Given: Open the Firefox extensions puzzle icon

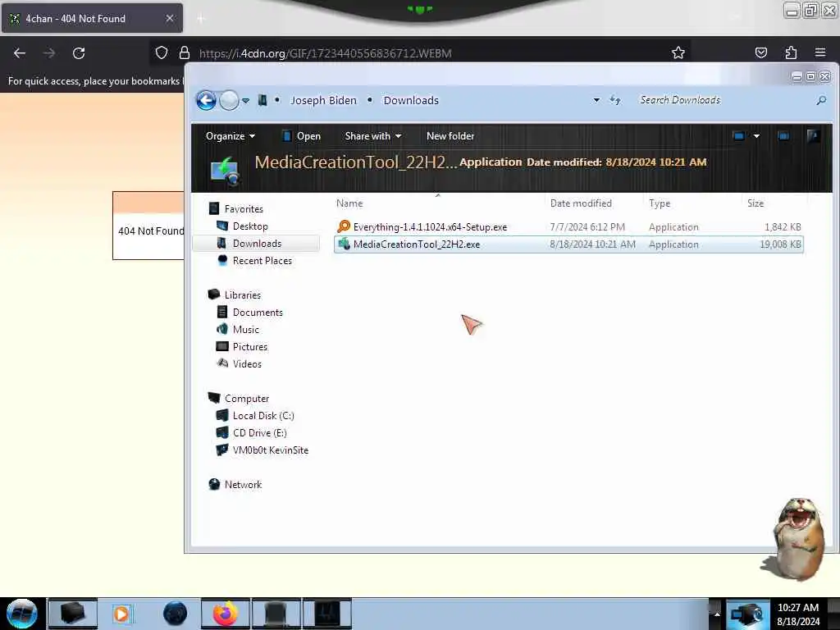Looking at the screenshot, I should tap(791, 52).
